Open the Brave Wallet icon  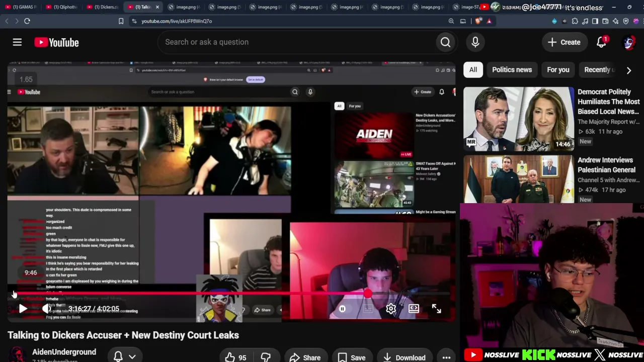point(605,21)
